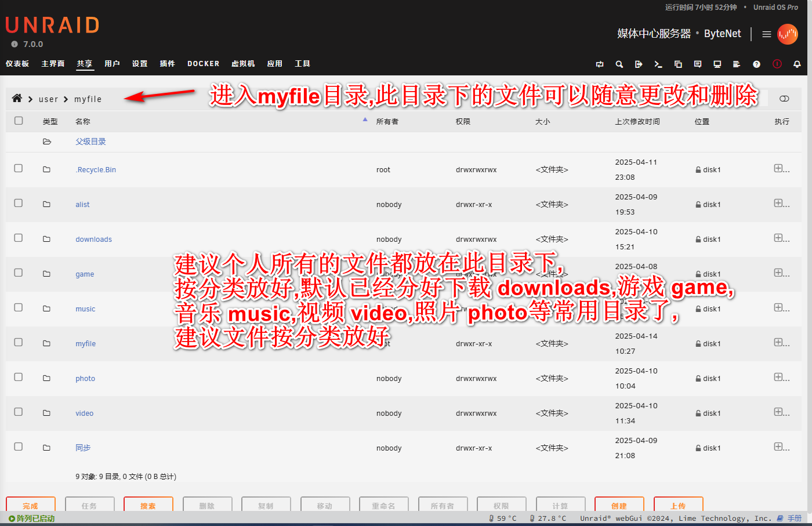Check the box for the downloads folder
This screenshot has width=812, height=526.
point(19,238)
